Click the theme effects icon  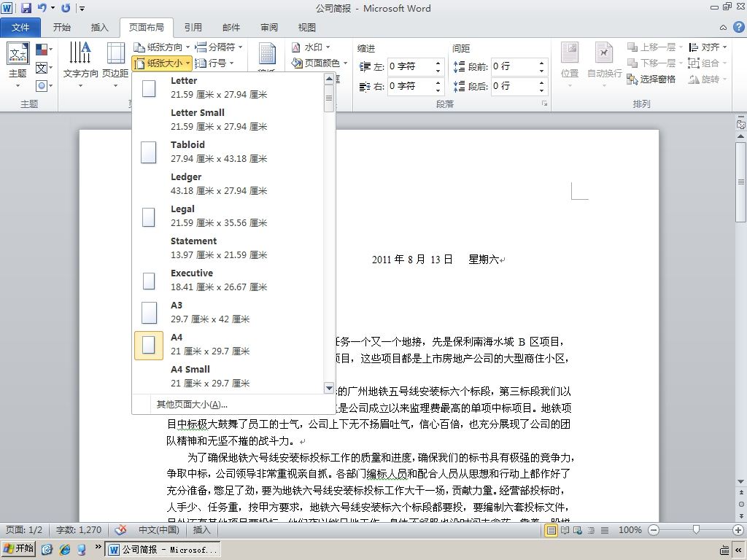coord(44,86)
